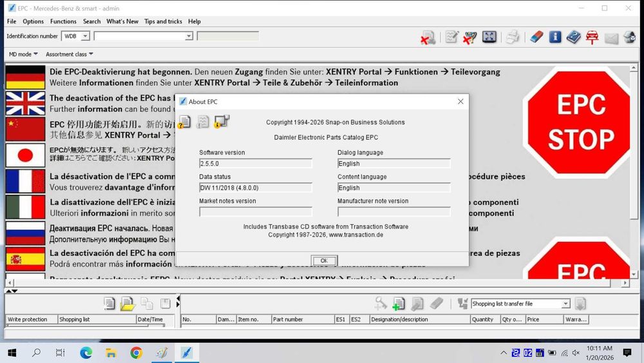Click the Content language field
The width and height of the screenshot is (644, 363).
[x=394, y=188]
